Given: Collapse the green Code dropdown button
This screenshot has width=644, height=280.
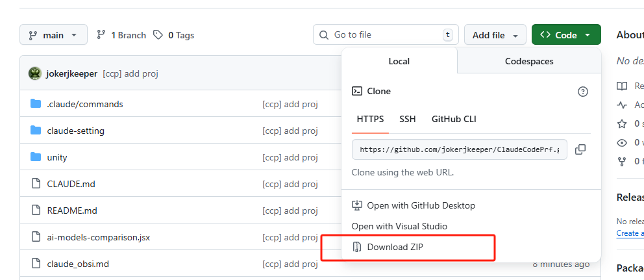Looking at the screenshot, I should [x=565, y=35].
